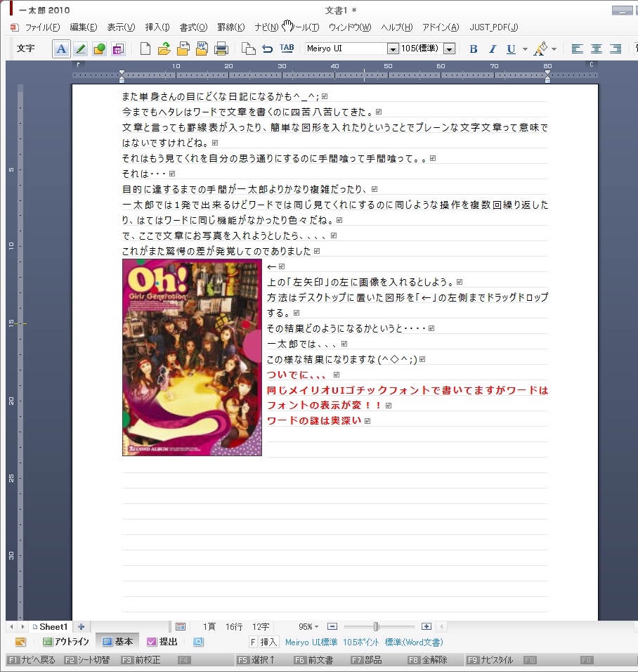Center align the text
Image resolution: width=638 pixels, height=672 pixels.
[597, 49]
